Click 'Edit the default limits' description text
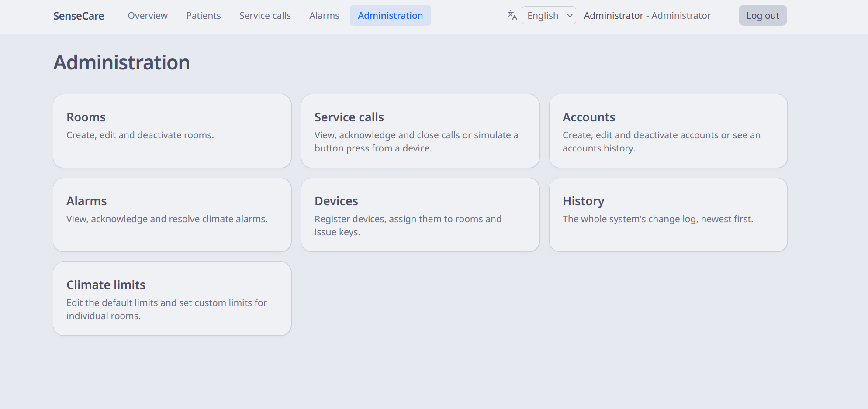The height and width of the screenshot is (409, 868). tap(166, 309)
